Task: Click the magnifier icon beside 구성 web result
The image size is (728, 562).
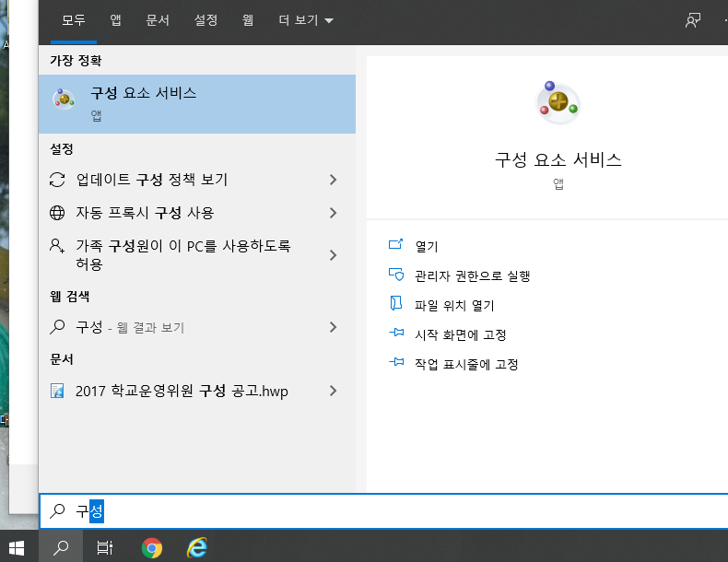Action: (57, 327)
